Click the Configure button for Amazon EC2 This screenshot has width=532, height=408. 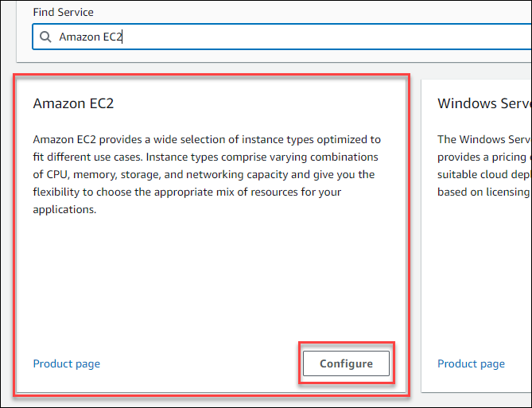[x=346, y=363]
